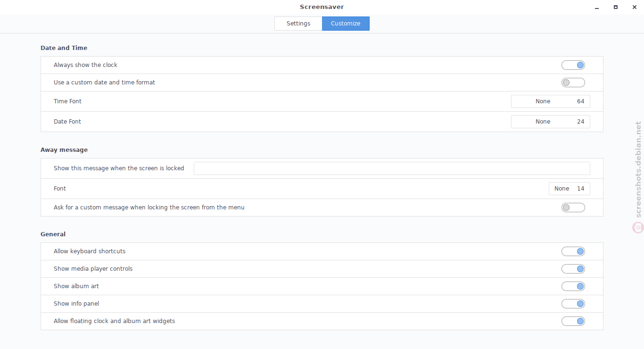Screen dimensions: 644x349
Task: Click the away message text field
Action: tap(392, 168)
